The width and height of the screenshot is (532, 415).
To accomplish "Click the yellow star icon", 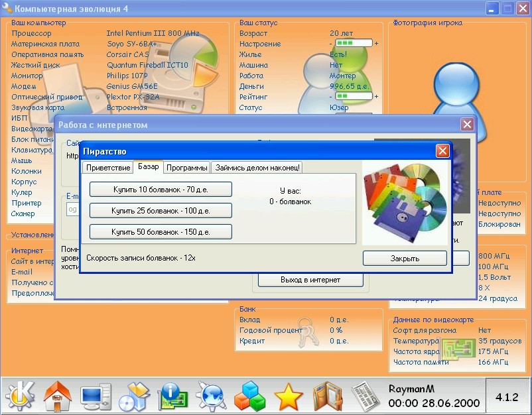I will click(x=288, y=396).
